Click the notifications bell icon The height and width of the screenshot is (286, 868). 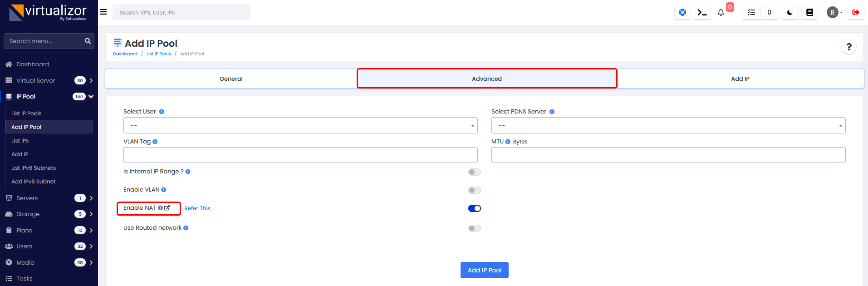[721, 13]
